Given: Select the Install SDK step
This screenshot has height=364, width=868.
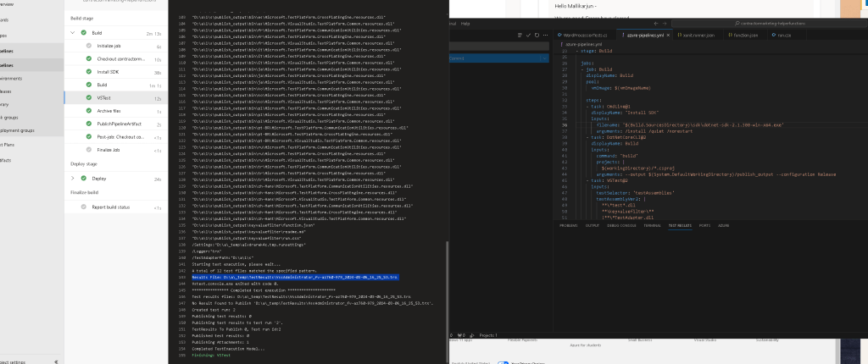Looking at the screenshot, I should click(114, 73).
